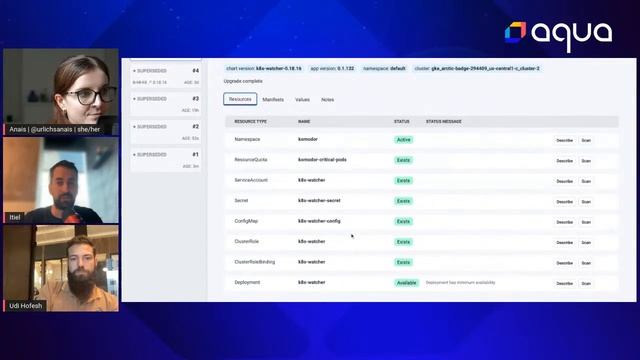This screenshot has width=640, height=360.
Task: Show the Notes tab
Action: 327,100
